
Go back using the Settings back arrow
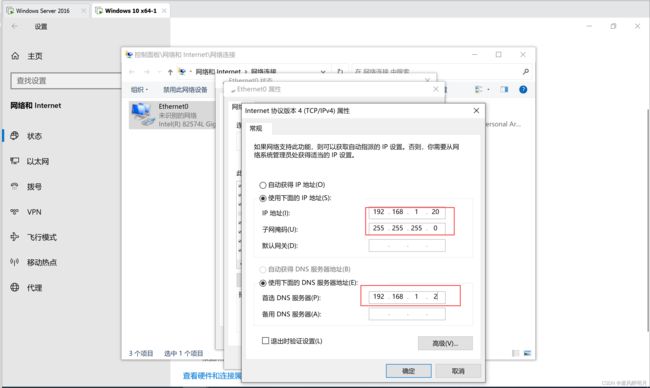[15, 27]
